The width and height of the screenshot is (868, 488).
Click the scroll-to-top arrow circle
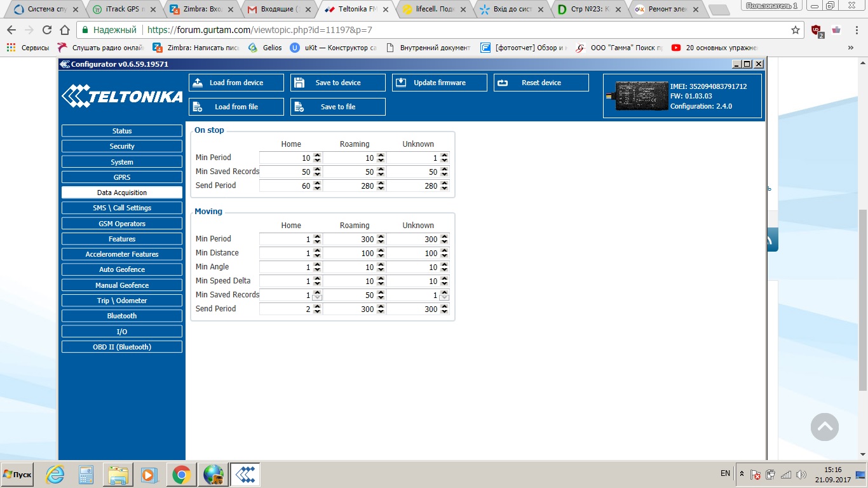pyautogui.click(x=824, y=427)
